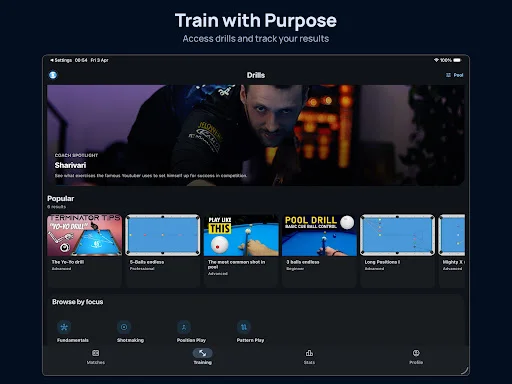
Task: Click the 'Browse by focus' heading
Action: point(77,302)
